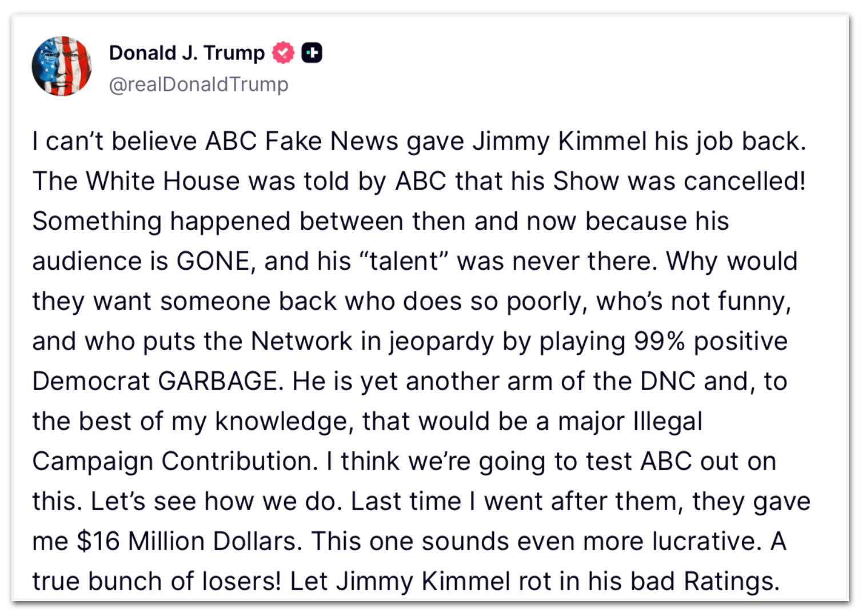Click the red verified checkmark badge
Screen dimensions: 862x616
point(283,53)
